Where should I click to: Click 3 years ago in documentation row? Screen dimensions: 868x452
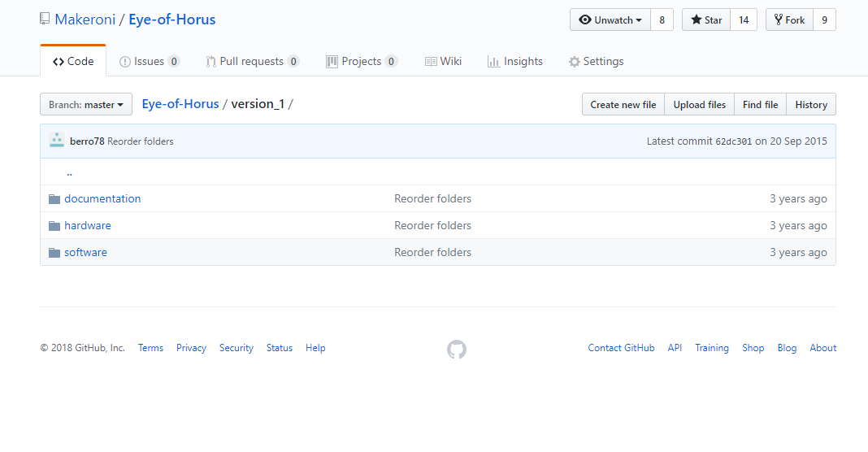point(798,199)
